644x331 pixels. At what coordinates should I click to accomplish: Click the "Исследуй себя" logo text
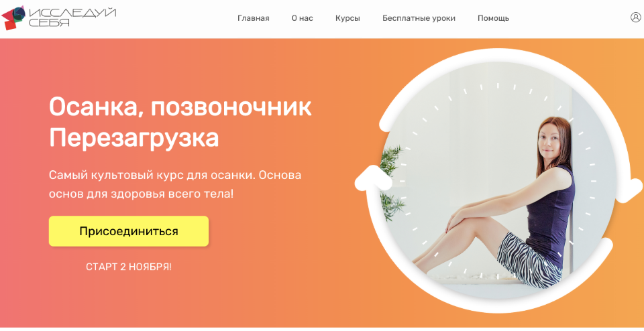(x=72, y=17)
